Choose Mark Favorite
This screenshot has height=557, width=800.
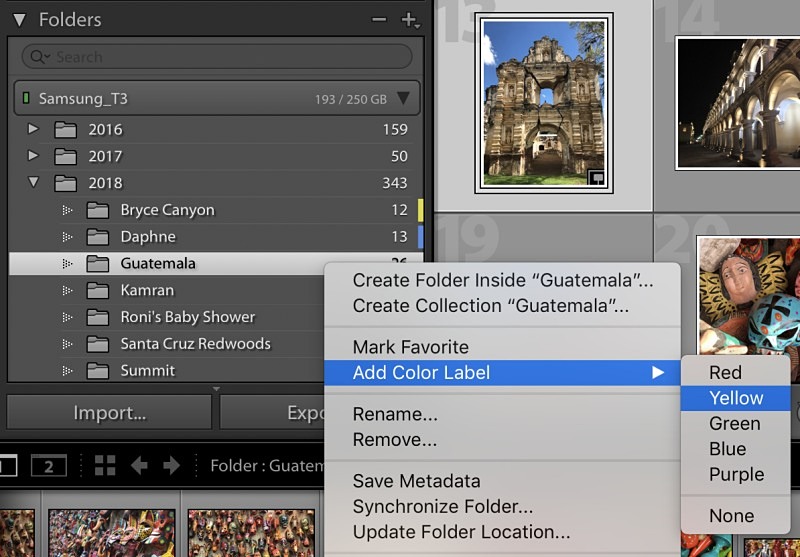coord(503,347)
